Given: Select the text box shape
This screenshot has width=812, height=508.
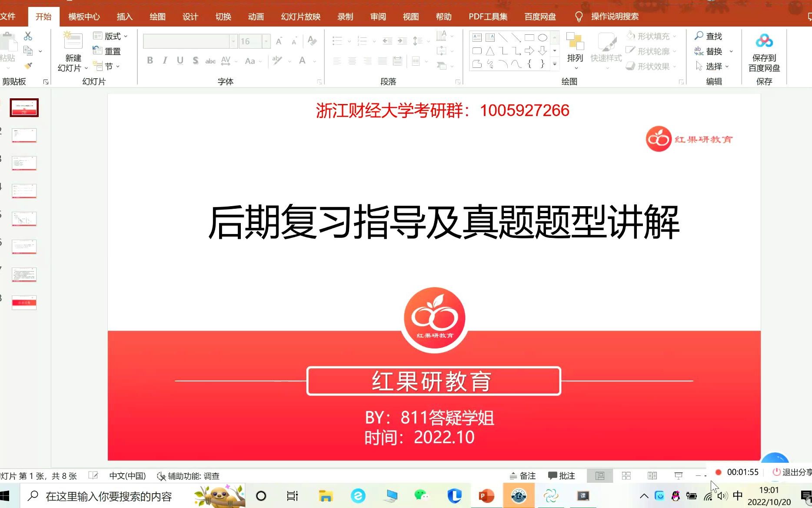Looking at the screenshot, I should (477, 37).
